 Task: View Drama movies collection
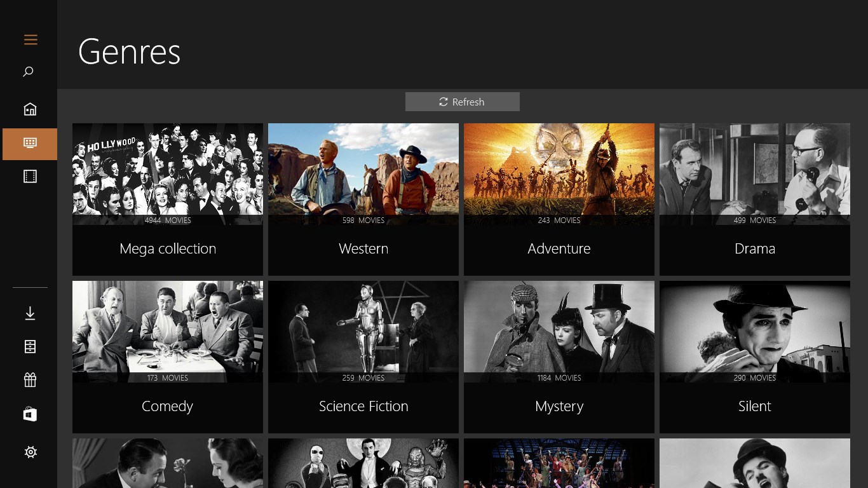754,200
